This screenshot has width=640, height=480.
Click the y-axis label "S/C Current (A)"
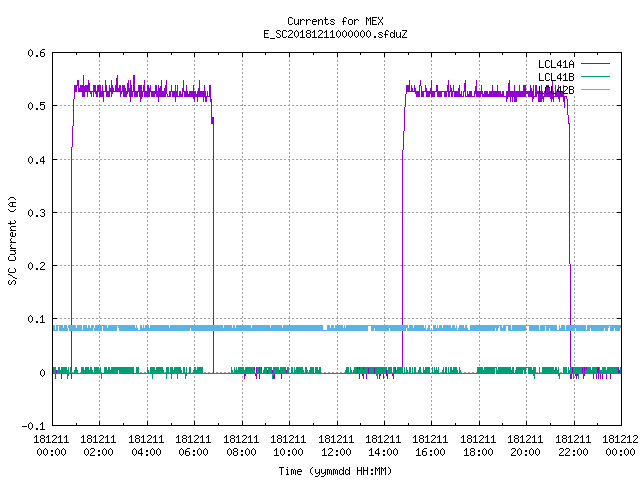tap(12, 240)
